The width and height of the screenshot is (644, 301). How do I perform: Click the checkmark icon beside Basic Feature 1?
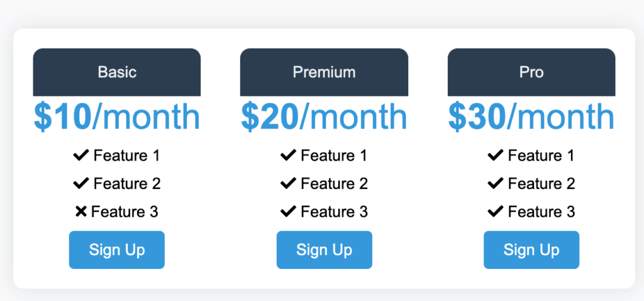pos(81,155)
